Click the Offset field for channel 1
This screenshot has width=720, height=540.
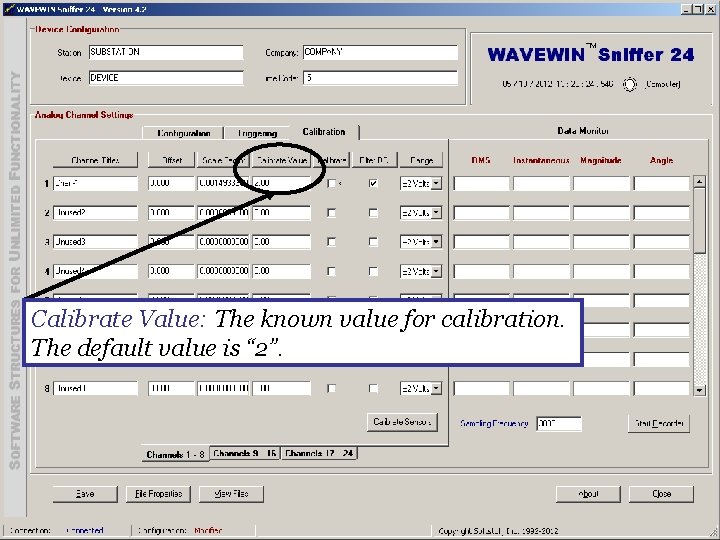[171, 183]
